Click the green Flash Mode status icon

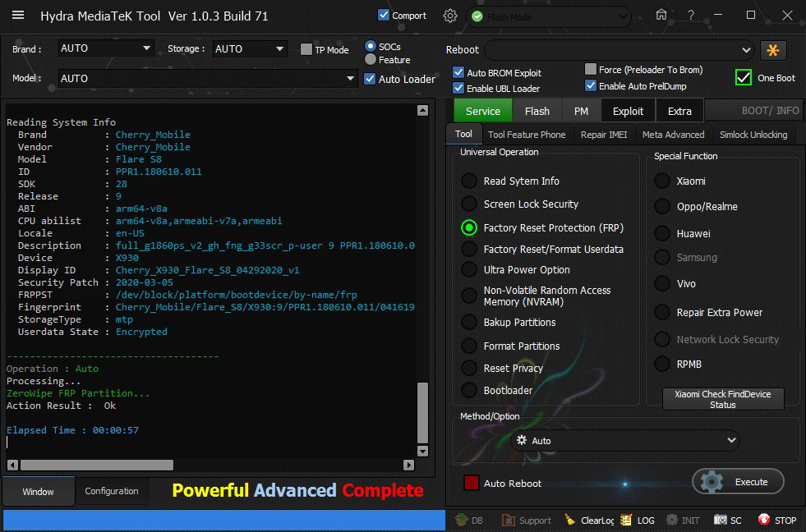[x=477, y=17]
